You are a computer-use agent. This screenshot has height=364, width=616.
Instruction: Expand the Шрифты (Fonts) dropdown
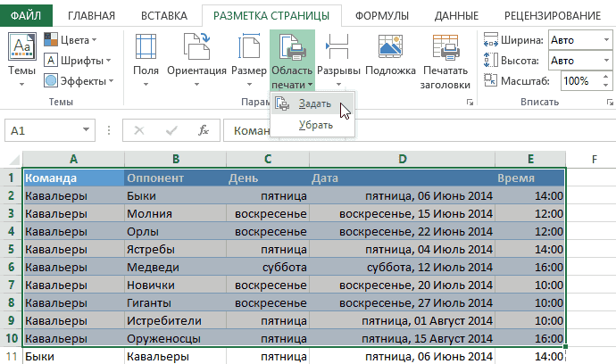tap(84, 60)
